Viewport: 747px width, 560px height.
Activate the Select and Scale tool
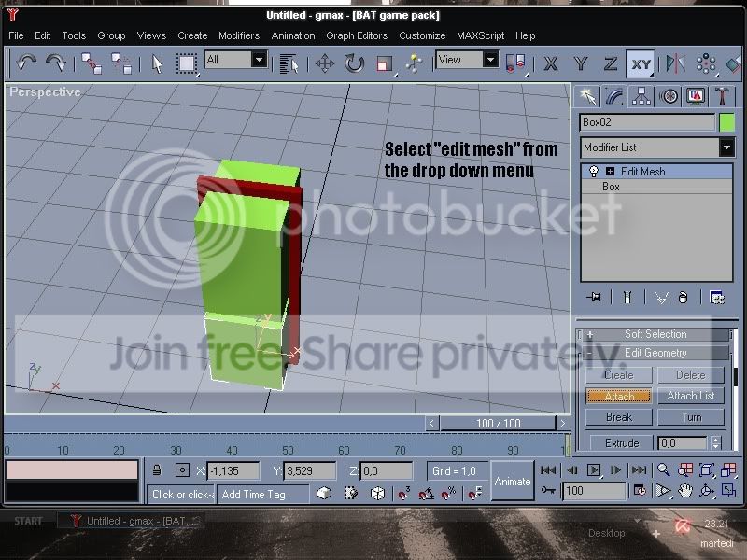pyautogui.click(x=384, y=63)
